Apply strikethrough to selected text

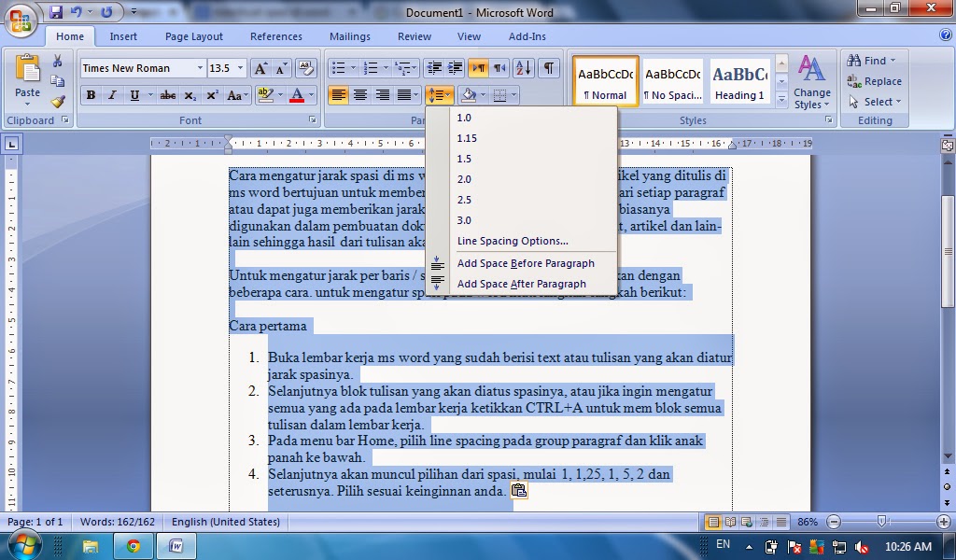[168, 95]
